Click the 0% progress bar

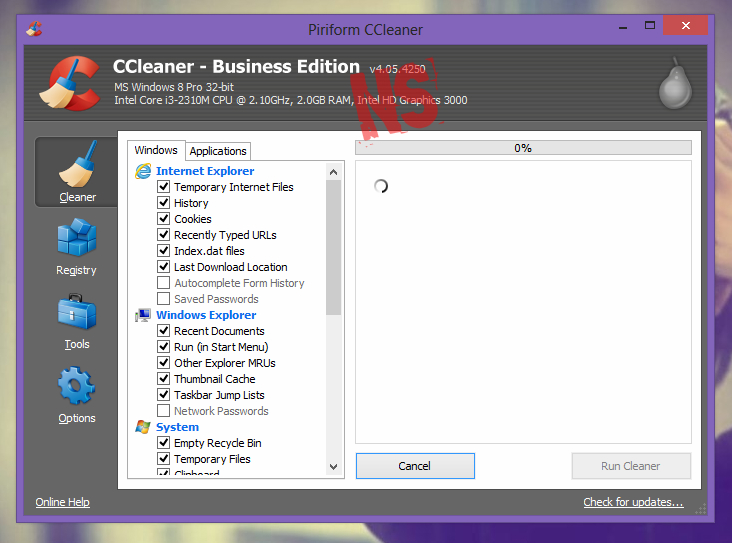tap(523, 148)
